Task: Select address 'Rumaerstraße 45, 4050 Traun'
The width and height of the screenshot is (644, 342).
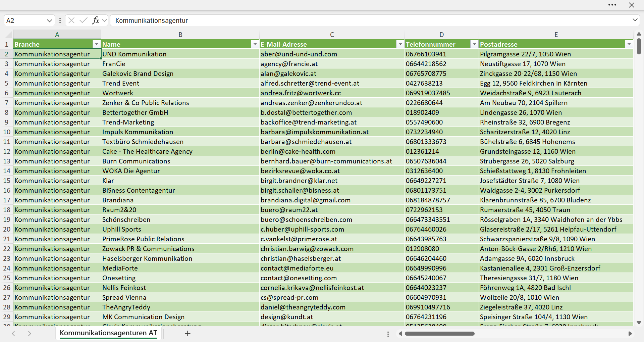Action: [556, 210]
